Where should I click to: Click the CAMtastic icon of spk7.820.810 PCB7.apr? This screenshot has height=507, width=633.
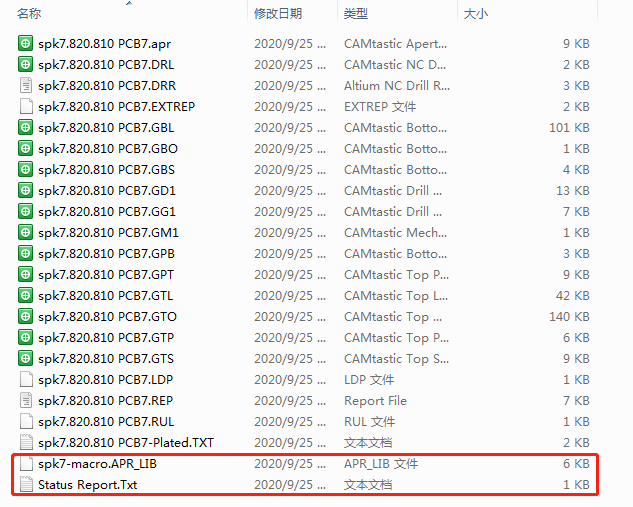(25, 43)
